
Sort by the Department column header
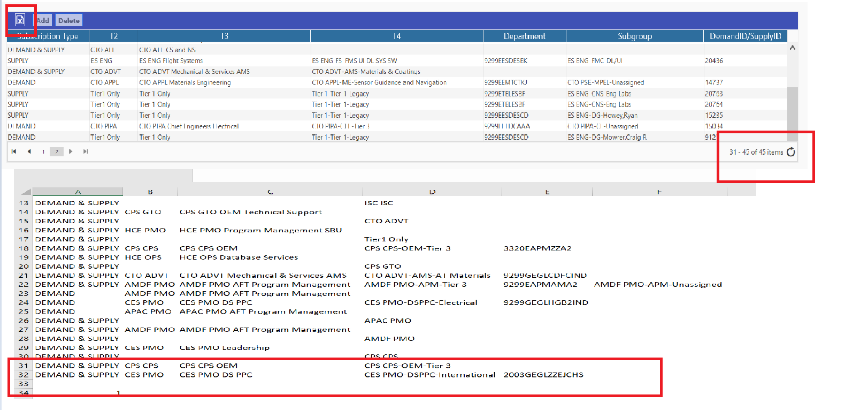pyautogui.click(x=525, y=36)
